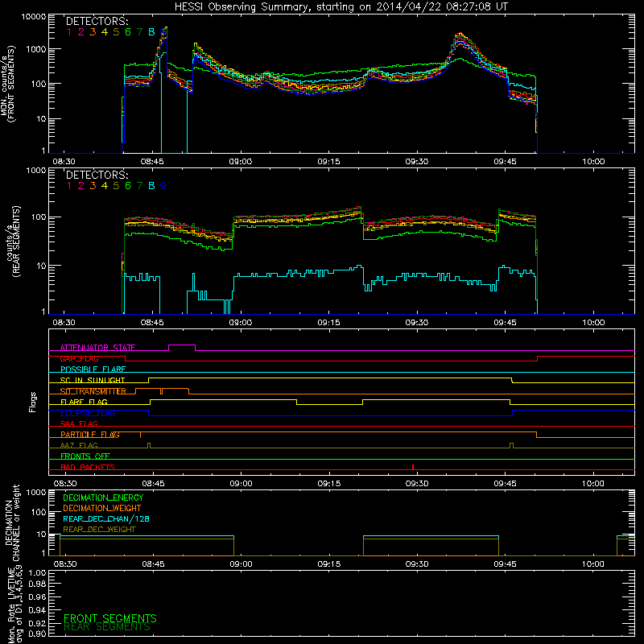Select red detector 1 in rear segments legend
This screenshot has width=644, height=644.
pos(69,186)
